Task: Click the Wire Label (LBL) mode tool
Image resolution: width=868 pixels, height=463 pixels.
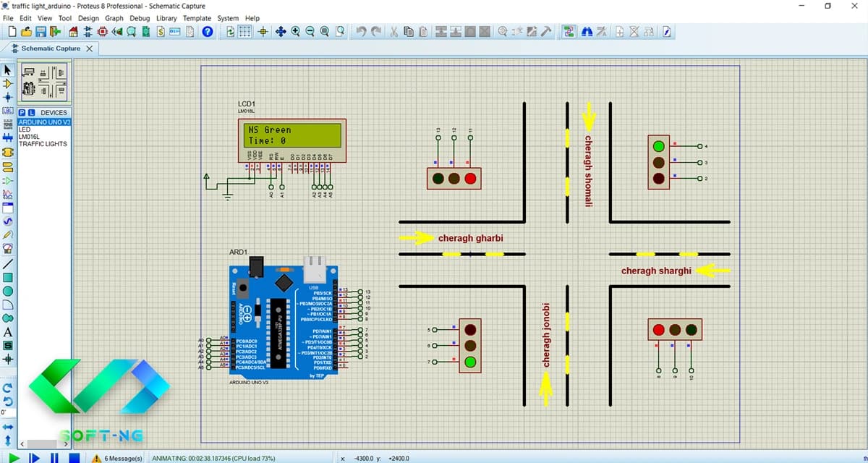Action: click(x=8, y=111)
